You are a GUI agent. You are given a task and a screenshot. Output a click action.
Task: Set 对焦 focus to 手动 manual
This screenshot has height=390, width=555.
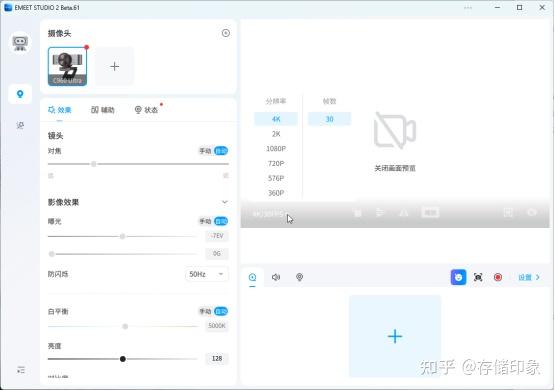[x=205, y=151]
